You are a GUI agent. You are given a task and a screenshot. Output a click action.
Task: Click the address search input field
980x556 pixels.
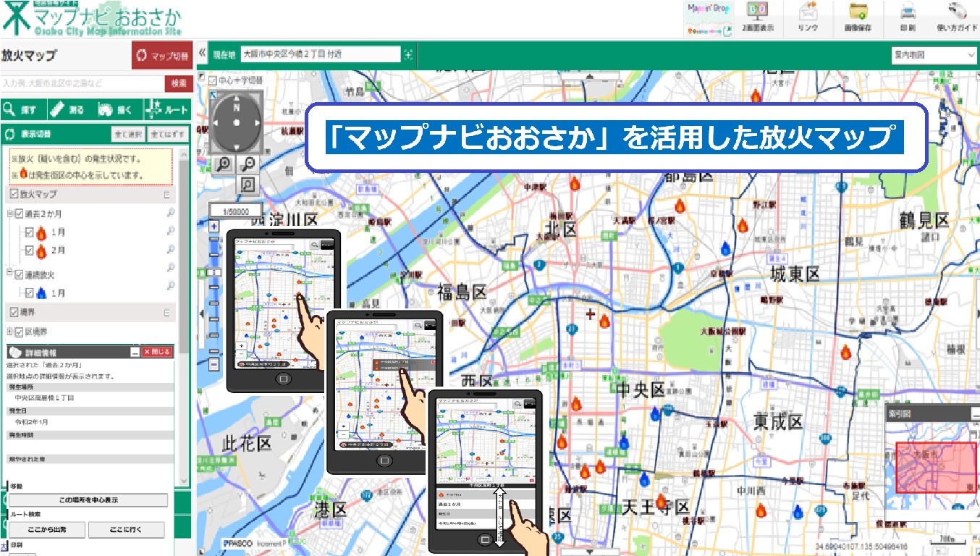[82, 83]
